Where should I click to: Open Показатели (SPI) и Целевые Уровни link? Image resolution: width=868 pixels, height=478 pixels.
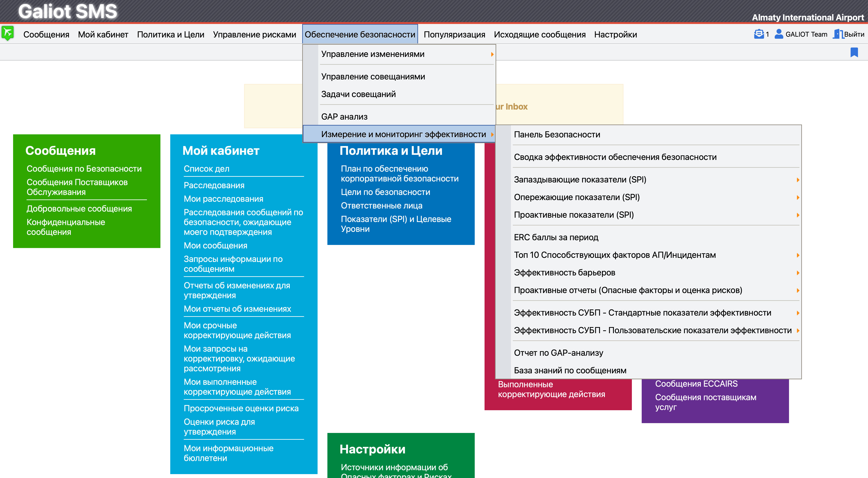click(x=396, y=224)
